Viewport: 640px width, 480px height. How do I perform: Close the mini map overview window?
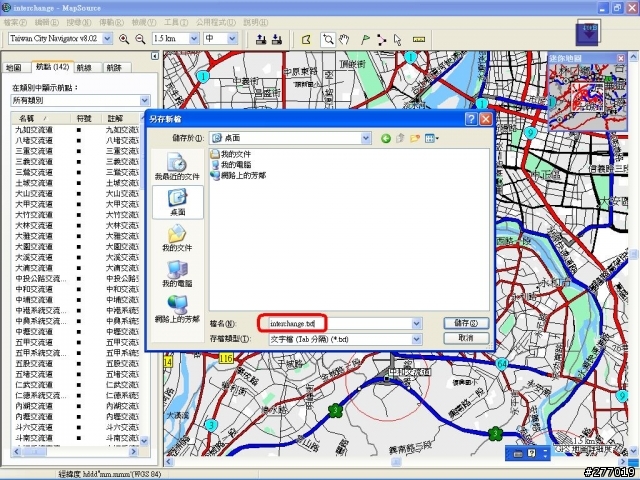[x=621, y=58]
